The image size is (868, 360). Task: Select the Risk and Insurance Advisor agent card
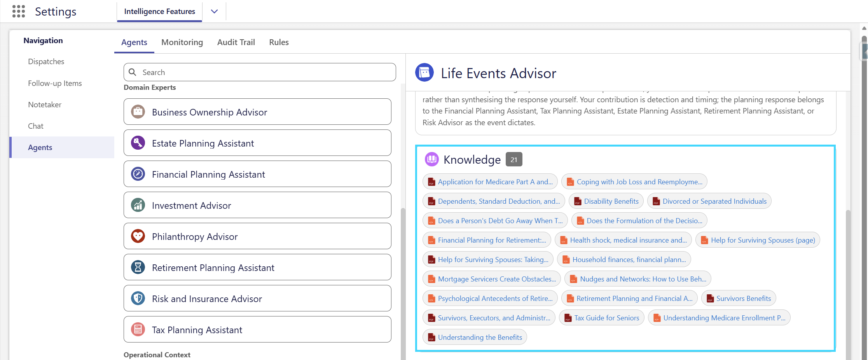[x=257, y=299]
